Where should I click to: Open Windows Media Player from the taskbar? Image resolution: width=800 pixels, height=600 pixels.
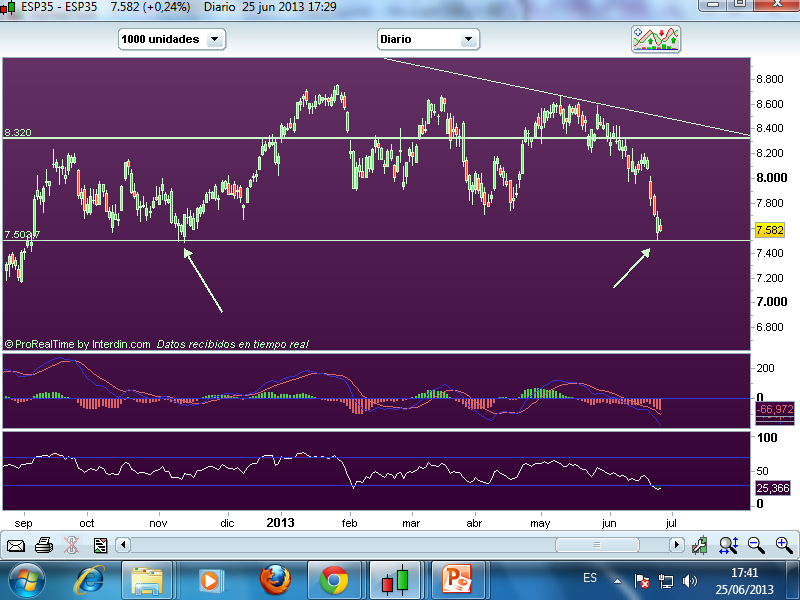[210, 581]
